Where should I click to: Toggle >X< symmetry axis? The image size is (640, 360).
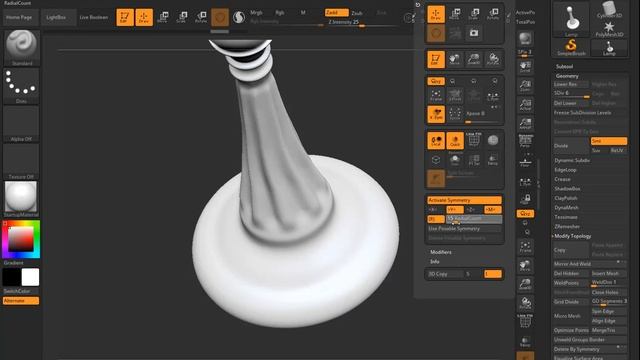point(436,209)
